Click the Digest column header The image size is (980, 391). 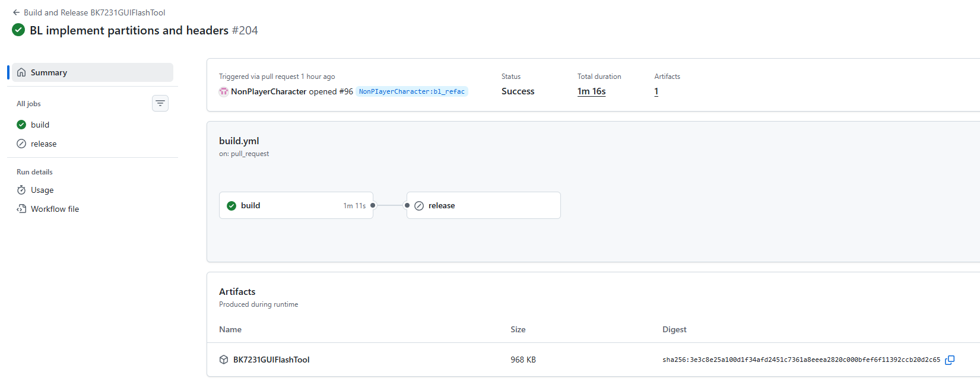(674, 329)
